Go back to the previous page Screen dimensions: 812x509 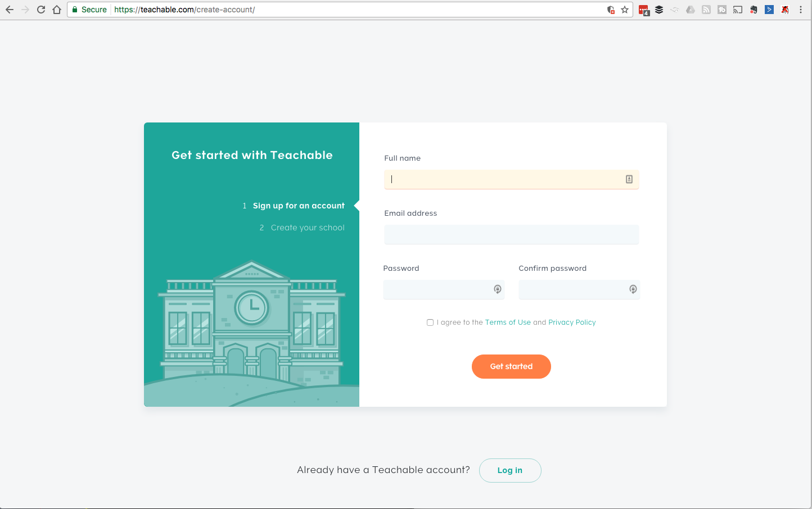click(10, 10)
